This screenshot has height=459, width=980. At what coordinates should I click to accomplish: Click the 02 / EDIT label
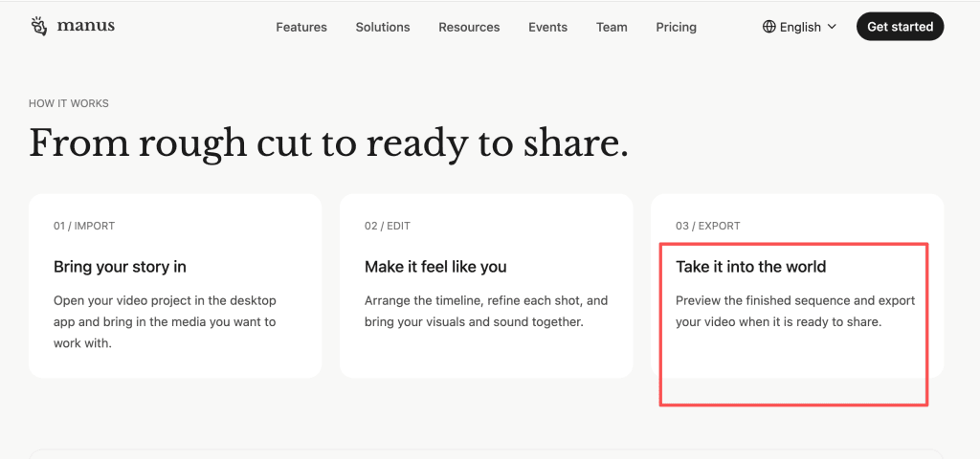387,226
